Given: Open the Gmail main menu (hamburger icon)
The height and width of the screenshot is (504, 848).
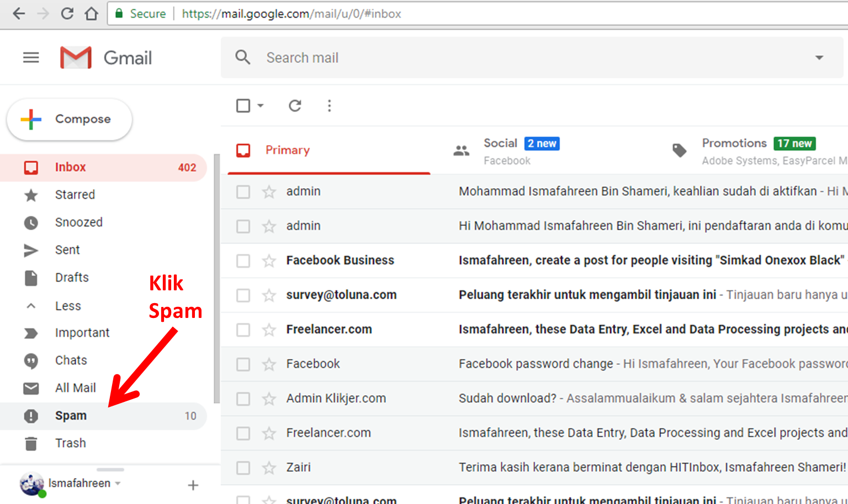Looking at the screenshot, I should 31,57.
